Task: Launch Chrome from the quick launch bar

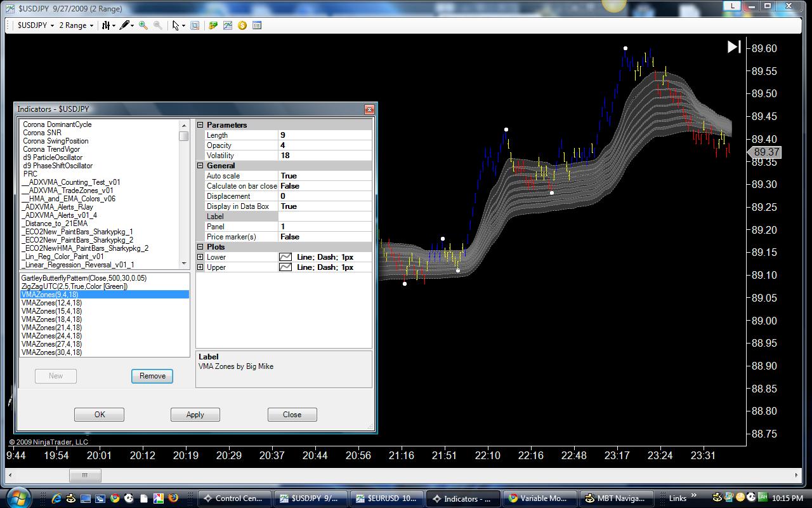Action: pyautogui.click(x=115, y=498)
